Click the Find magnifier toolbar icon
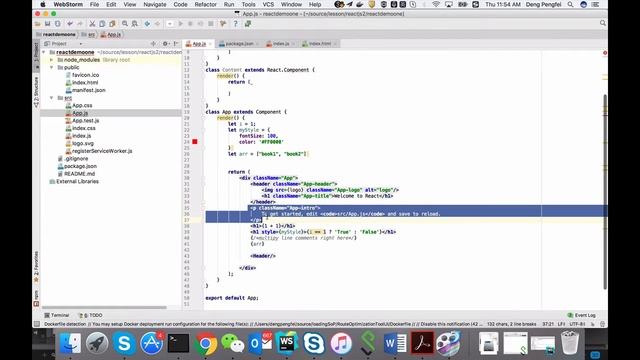640x360 pixels. pos(125,24)
